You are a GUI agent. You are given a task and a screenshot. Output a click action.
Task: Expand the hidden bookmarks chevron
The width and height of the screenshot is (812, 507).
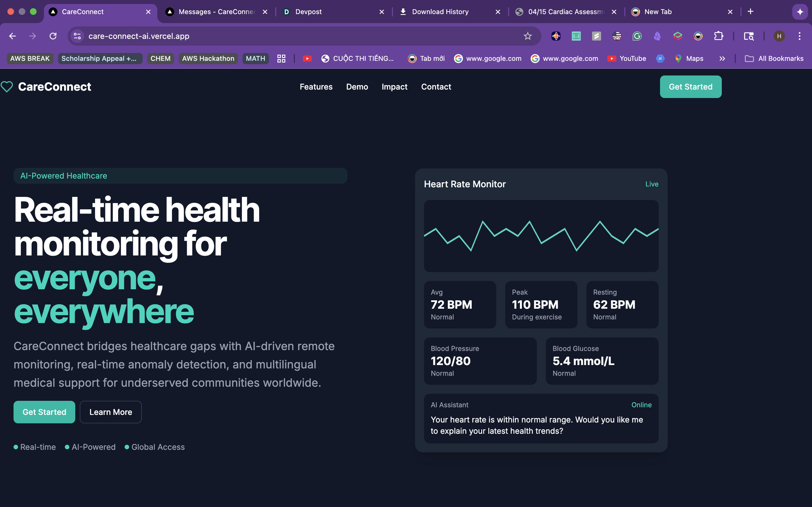tap(722, 58)
